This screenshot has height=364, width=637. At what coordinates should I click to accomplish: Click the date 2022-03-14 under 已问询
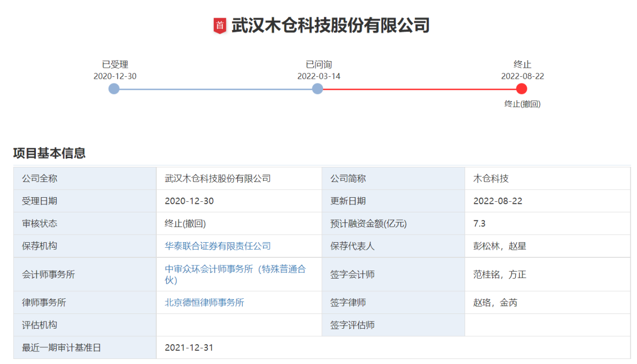tap(318, 76)
